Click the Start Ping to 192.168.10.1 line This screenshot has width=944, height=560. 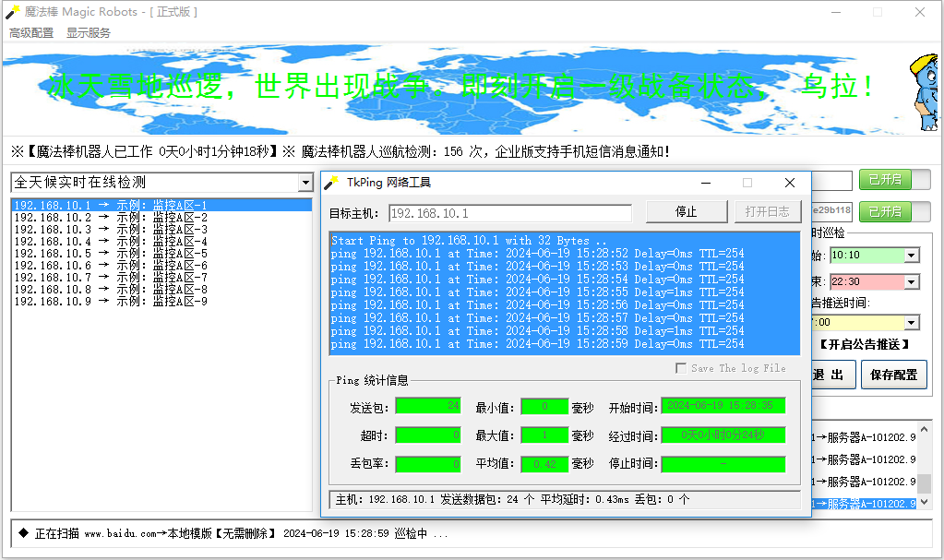point(469,240)
